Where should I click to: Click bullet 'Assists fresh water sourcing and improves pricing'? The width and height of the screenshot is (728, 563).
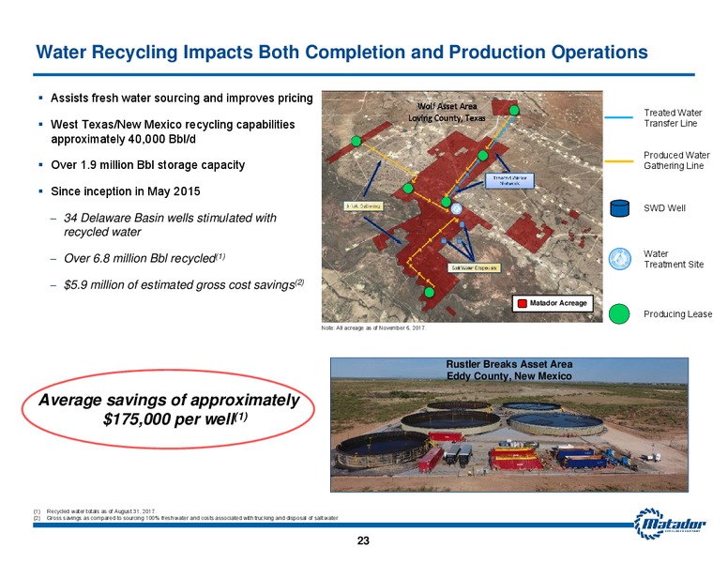182,98
